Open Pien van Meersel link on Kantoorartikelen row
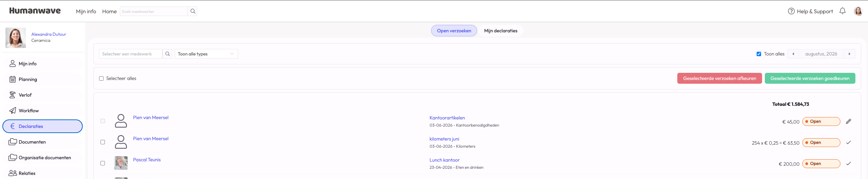 [151, 117]
